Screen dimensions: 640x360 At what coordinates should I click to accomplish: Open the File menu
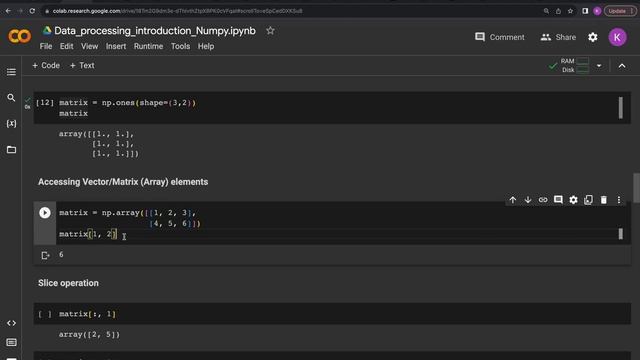[x=46, y=46]
